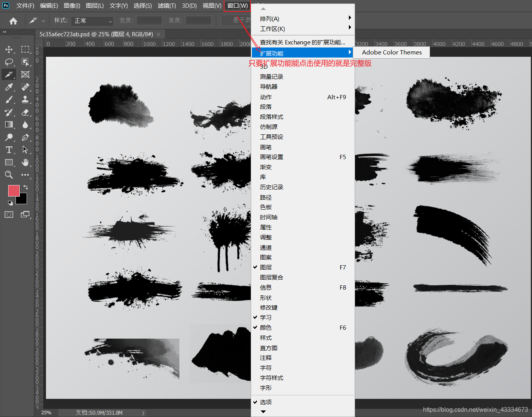This screenshot has width=532, height=417.
Task: Select the Clone Stamp tool
Action: pos(25,100)
